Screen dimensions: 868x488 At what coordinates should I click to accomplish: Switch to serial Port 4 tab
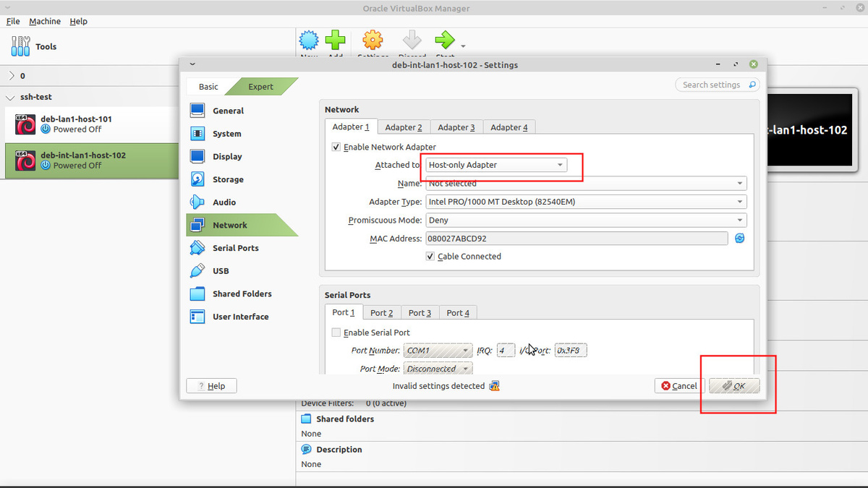pos(458,313)
